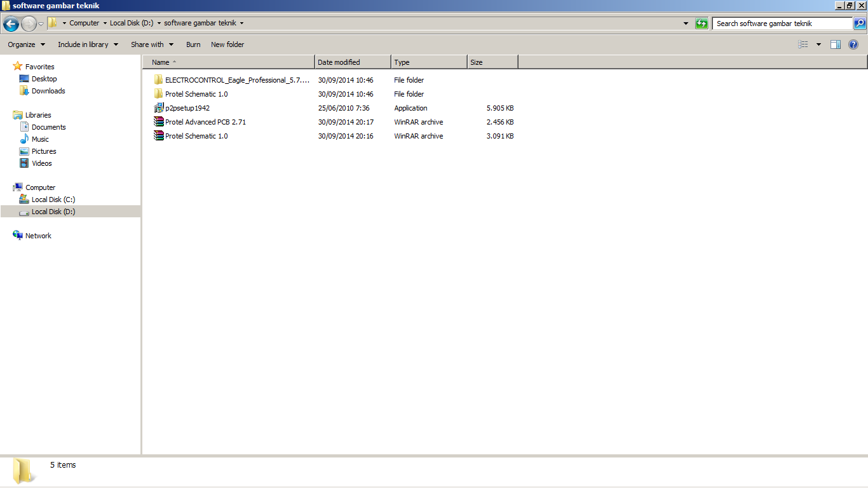The width and height of the screenshot is (868, 488).
Task: Click the folder icon in address bar
Action: coord(53,23)
